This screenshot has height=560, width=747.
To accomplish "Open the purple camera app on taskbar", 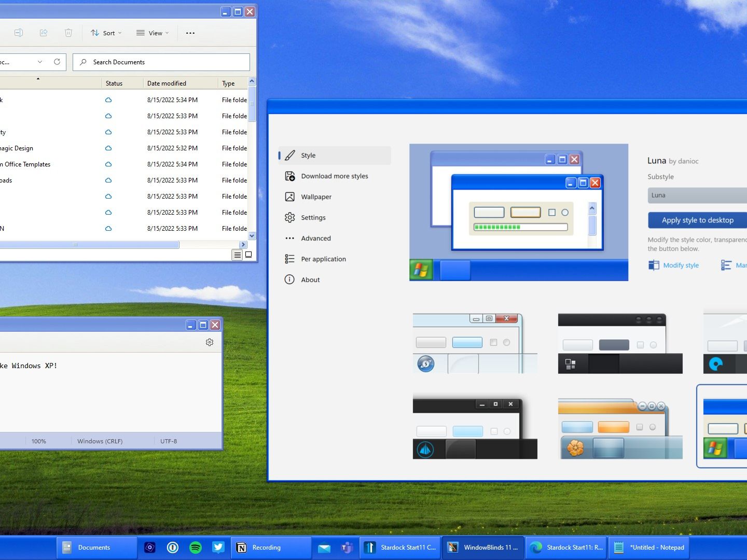I will click(150, 548).
